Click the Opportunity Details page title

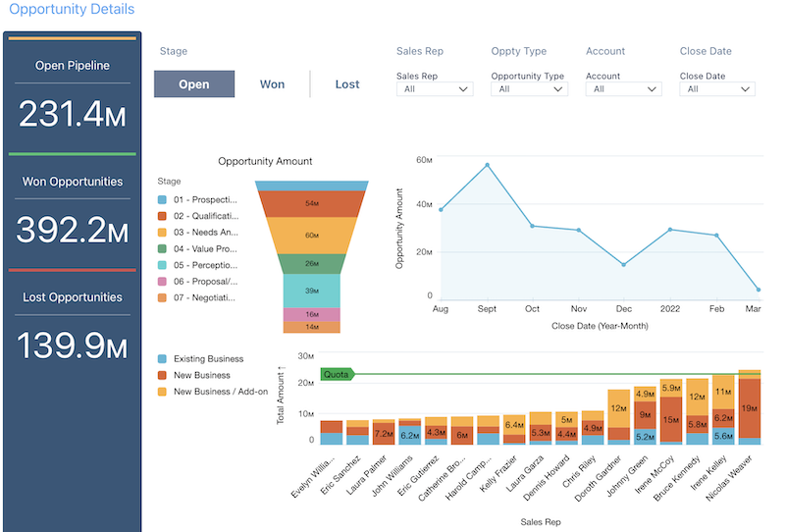point(72,9)
